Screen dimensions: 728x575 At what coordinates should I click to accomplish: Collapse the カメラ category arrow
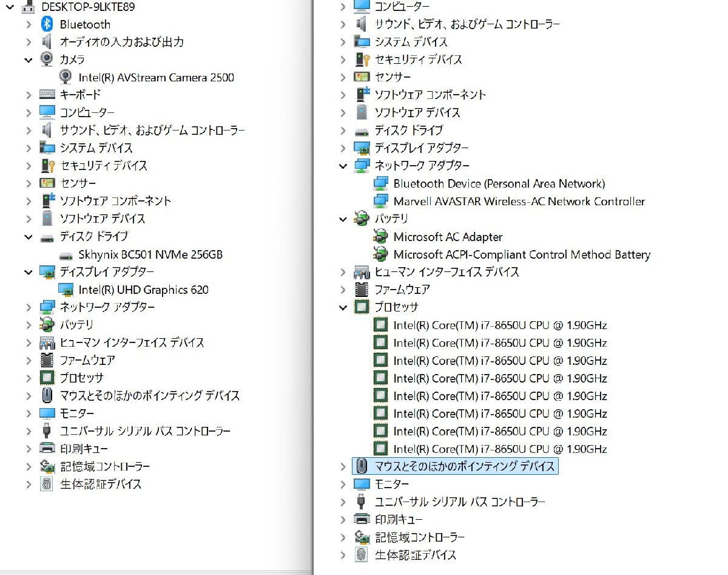pos(29,60)
